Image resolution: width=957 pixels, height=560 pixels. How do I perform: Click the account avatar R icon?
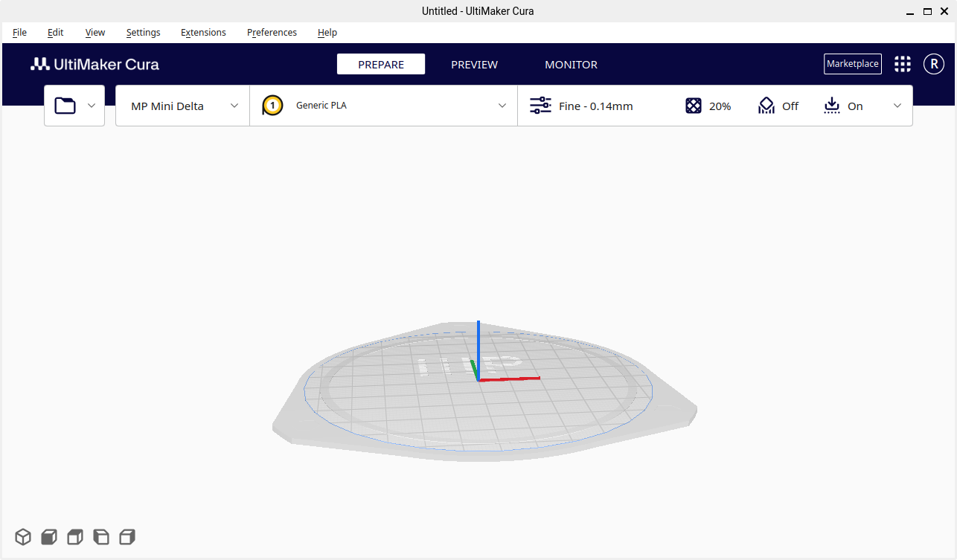[934, 64]
